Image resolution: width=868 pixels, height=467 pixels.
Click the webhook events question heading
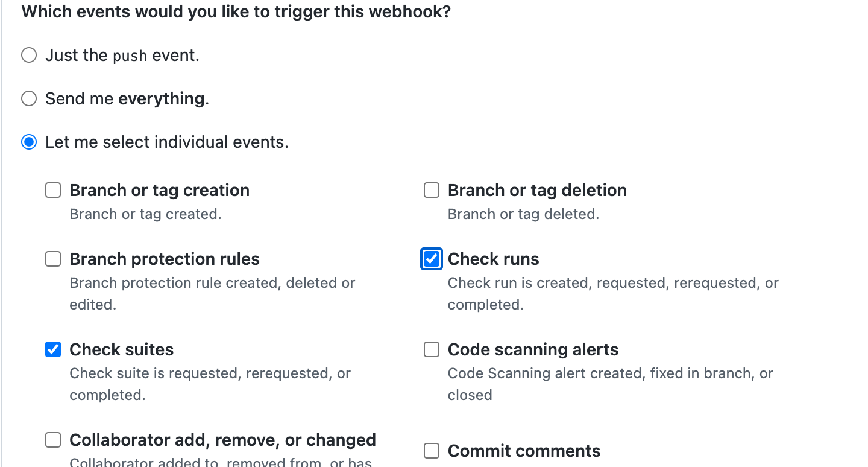click(x=236, y=11)
